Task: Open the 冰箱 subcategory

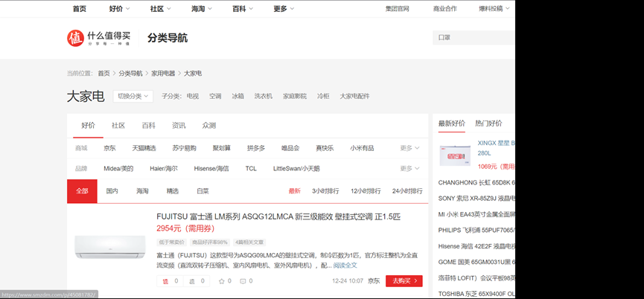Action: coord(237,97)
